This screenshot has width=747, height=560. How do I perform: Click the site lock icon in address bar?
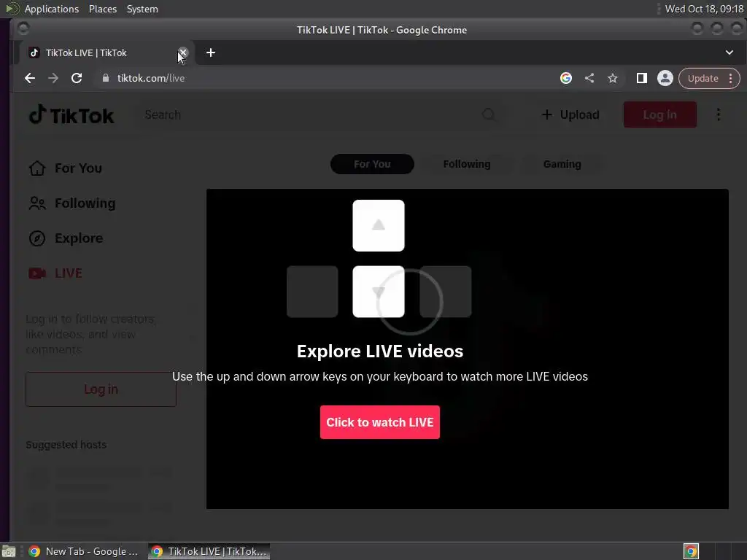point(106,78)
